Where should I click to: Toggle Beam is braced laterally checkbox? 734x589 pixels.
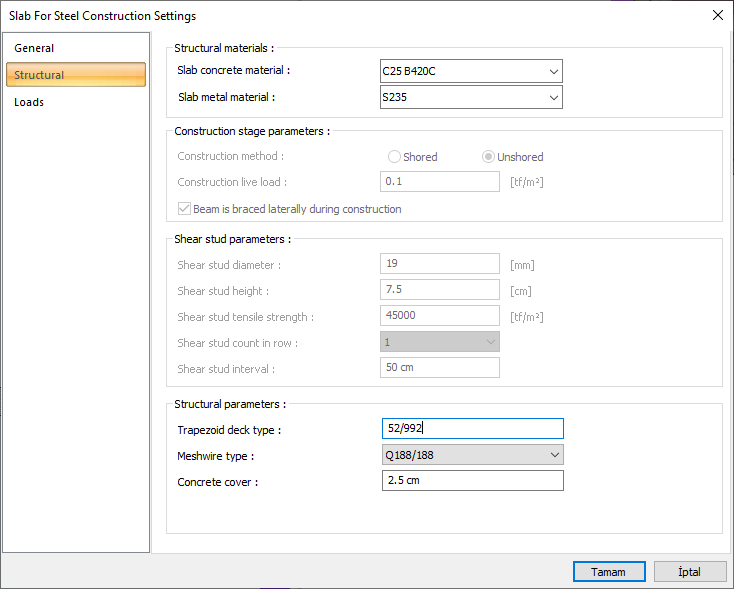click(x=184, y=209)
